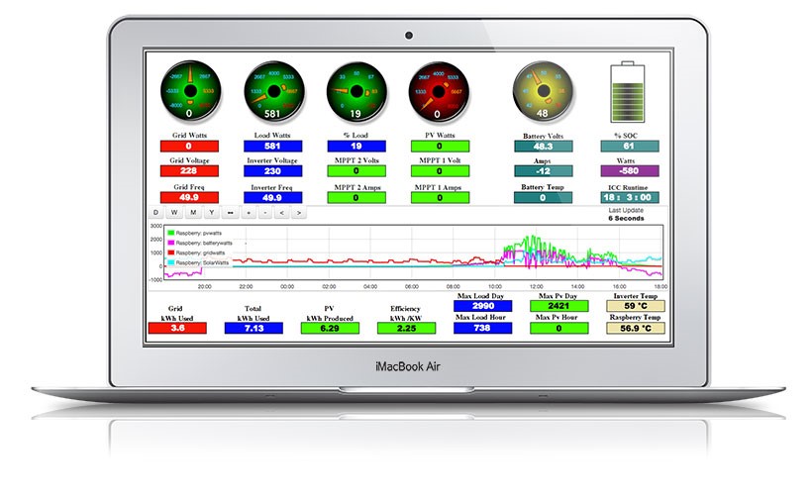Pan chart forward with the > button
The width and height of the screenshot is (812, 504).
coord(299,212)
